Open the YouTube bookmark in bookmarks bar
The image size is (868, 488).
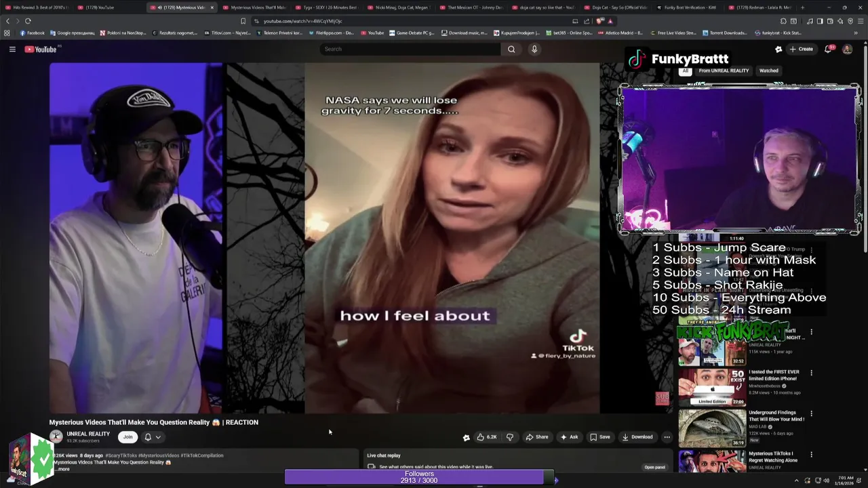coord(372,33)
